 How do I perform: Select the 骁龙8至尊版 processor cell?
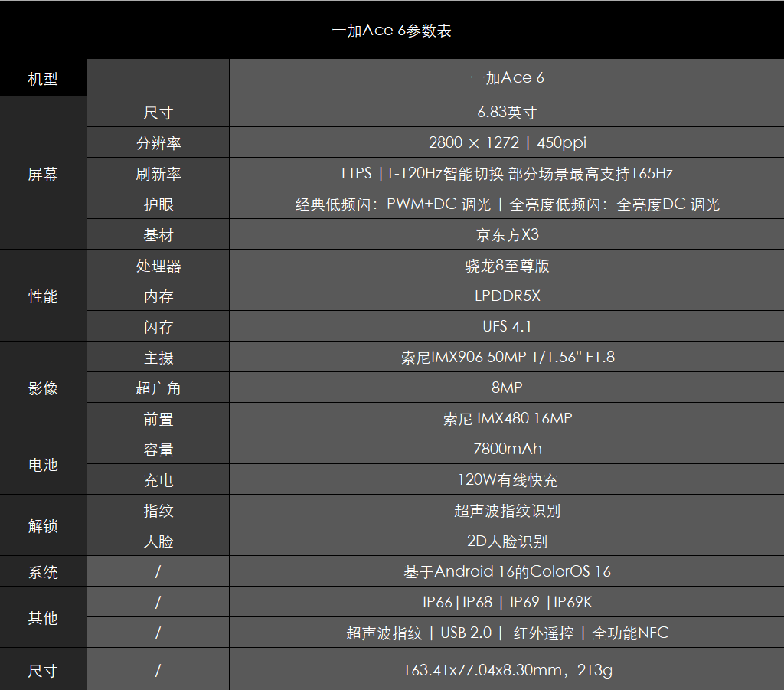[x=507, y=266]
